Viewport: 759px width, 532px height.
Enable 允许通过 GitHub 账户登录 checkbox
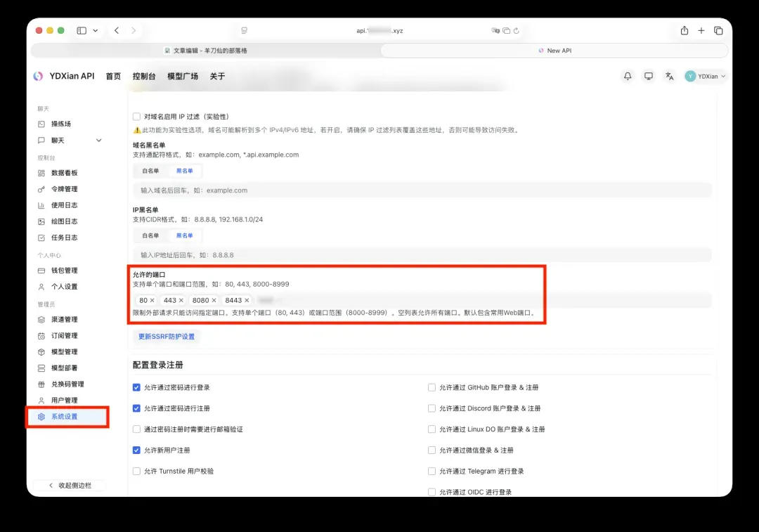(x=432, y=387)
